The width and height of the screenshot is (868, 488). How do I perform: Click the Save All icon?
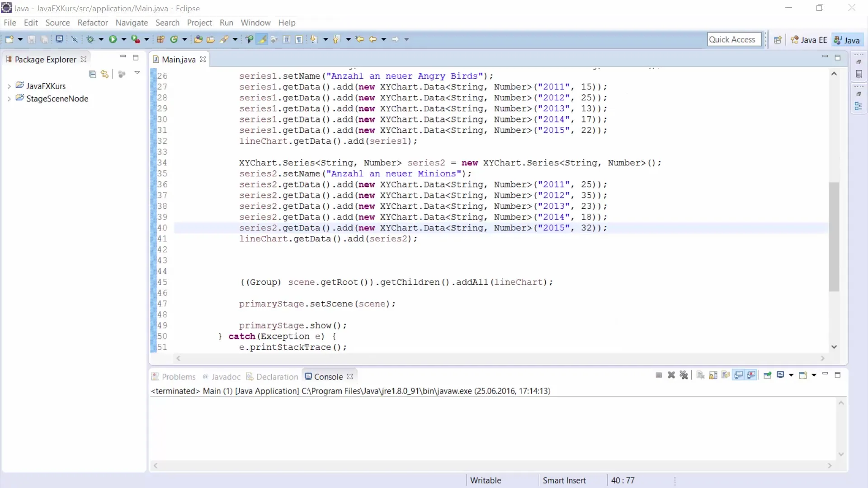pyautogui.click(x=44, y=39)
